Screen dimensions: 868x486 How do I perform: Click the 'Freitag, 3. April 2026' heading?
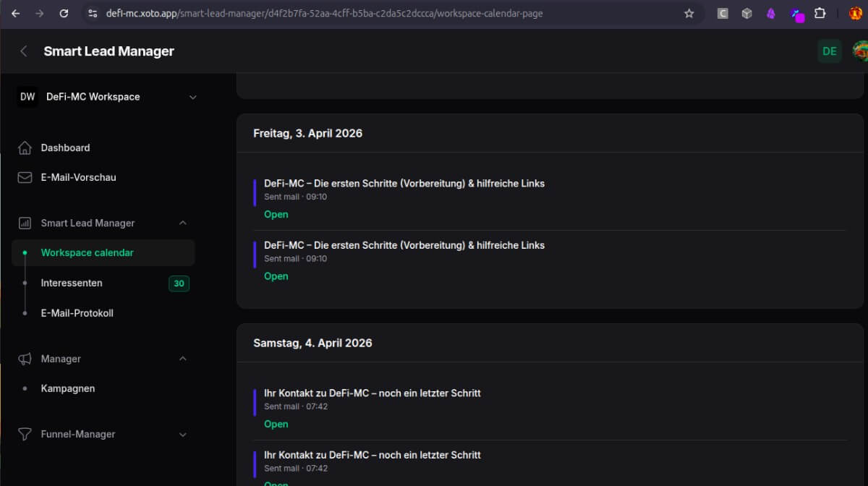point(307,133)
